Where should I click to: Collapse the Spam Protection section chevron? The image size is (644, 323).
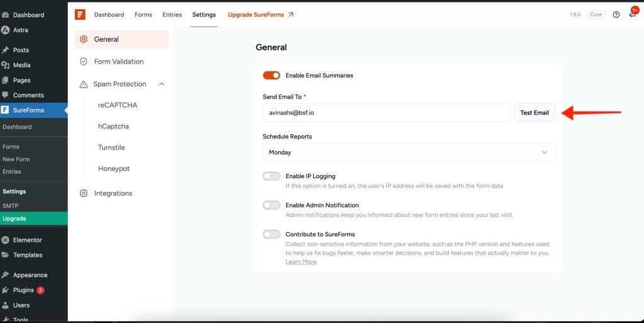pos(162,84)
